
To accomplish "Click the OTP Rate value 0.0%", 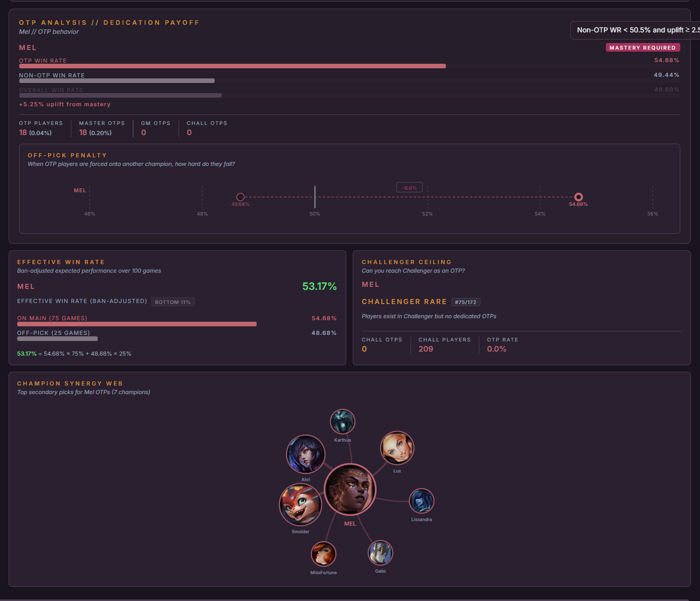I will point(497,349).
